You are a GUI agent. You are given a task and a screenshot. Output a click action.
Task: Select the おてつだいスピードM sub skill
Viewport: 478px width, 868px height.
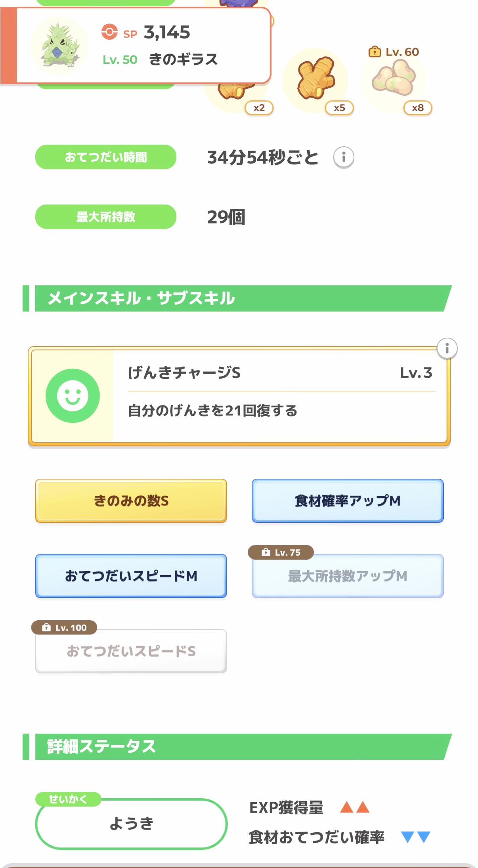[x=131, y=576]
